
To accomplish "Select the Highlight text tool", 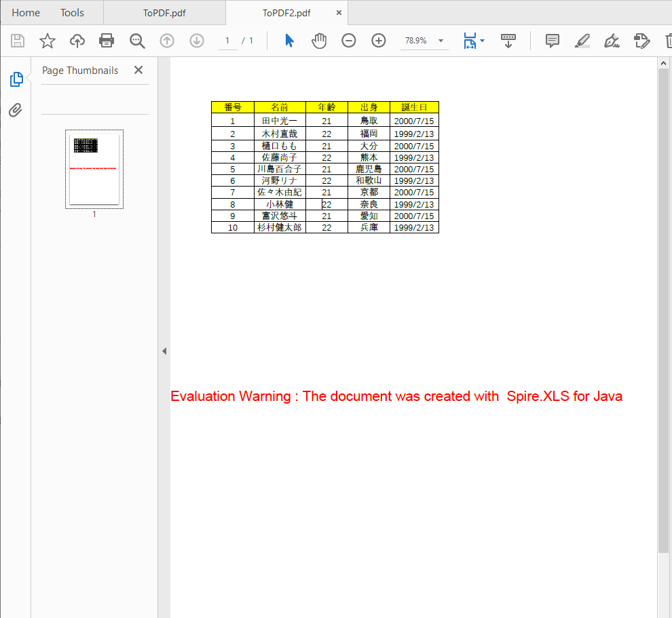I will [x=582, y=41].
